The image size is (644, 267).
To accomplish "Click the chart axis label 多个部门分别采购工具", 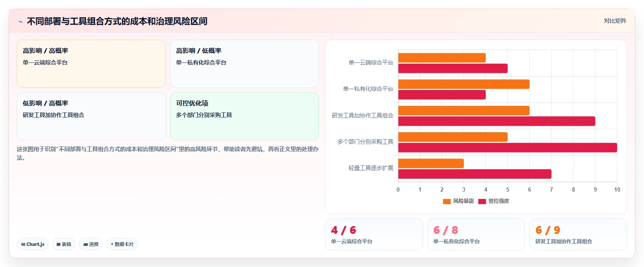I will 365,142.
